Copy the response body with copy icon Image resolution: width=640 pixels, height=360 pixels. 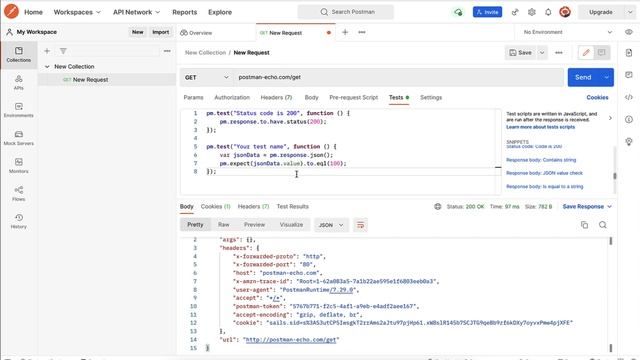point(584,225)
